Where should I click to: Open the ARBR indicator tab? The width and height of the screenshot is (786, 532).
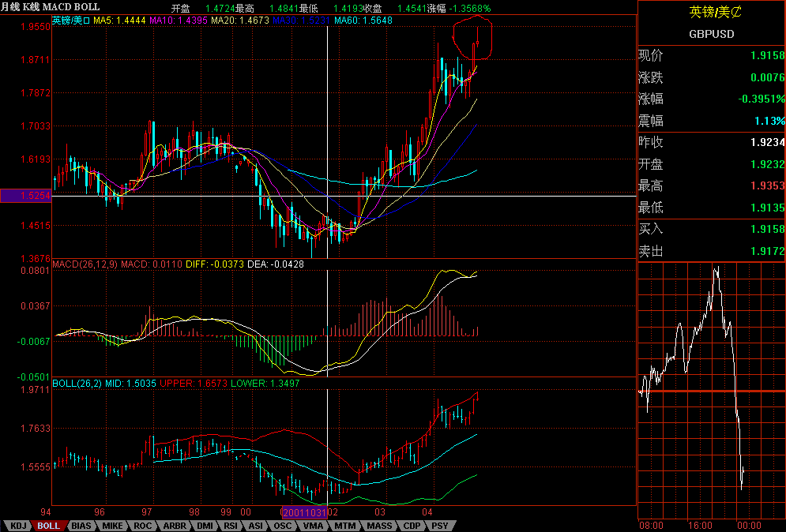[175, 526]
